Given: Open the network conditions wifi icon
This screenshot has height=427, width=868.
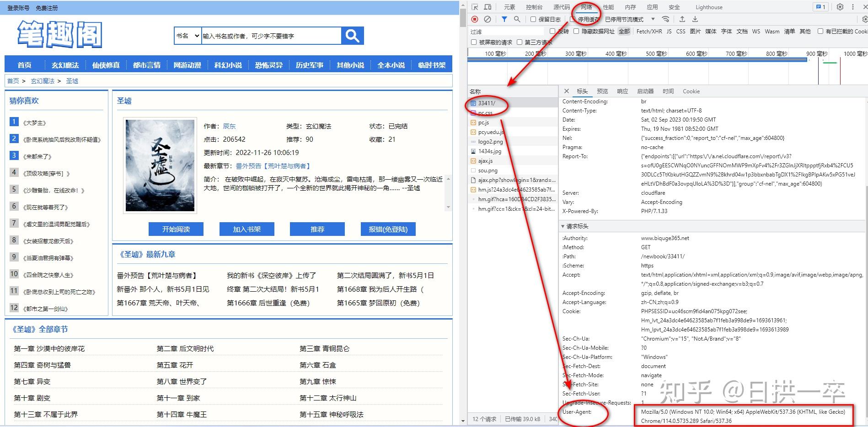Looking at the screenshot, I should point(666,19).
